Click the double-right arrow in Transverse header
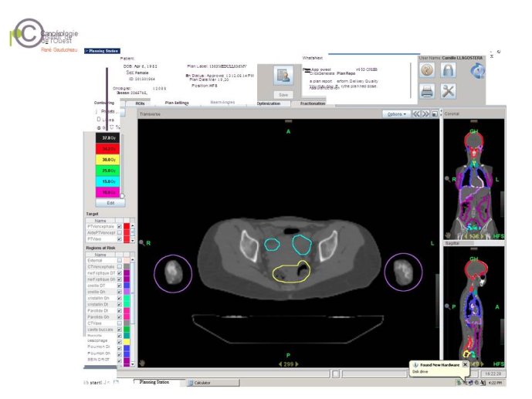 point(425,114)
